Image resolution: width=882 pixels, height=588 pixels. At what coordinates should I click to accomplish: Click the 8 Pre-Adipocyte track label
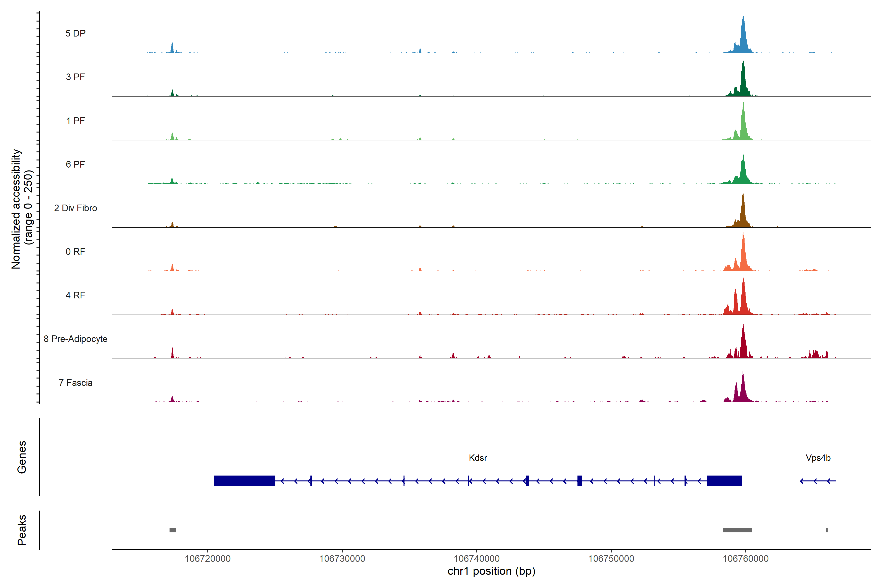(x=75, y=339)
